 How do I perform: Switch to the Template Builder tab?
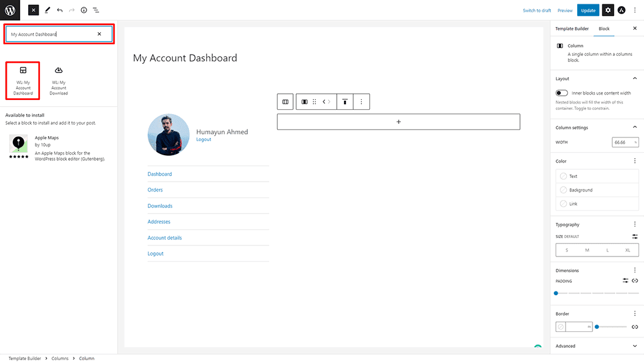pyautogui.click(x=572, y=29)
